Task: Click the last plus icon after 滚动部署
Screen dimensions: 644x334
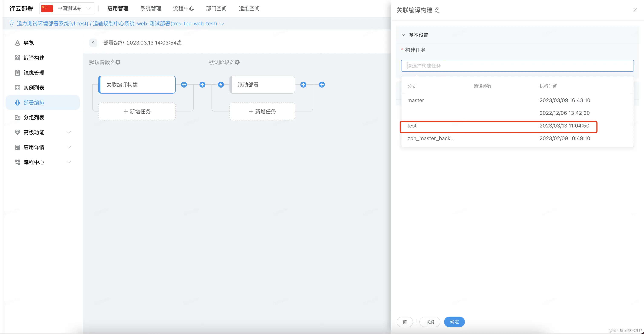Action: [322, 85]
